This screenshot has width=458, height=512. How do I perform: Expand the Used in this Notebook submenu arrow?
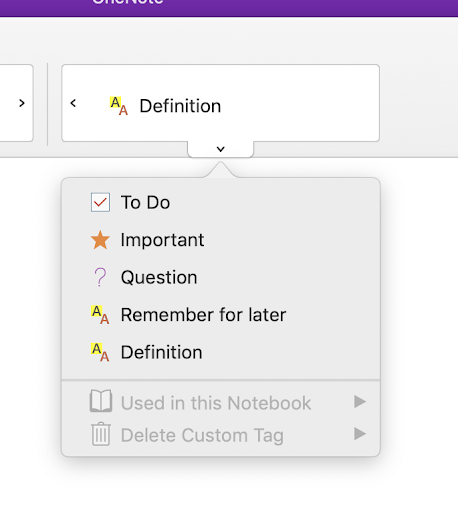point(360,401)
